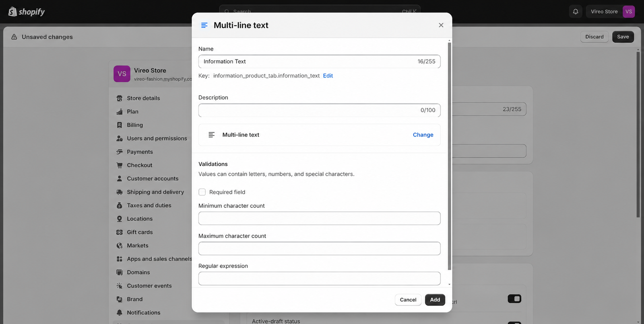The image size is (644, 324).
Task: Open Customer events settings
Action: coord(149,286)
